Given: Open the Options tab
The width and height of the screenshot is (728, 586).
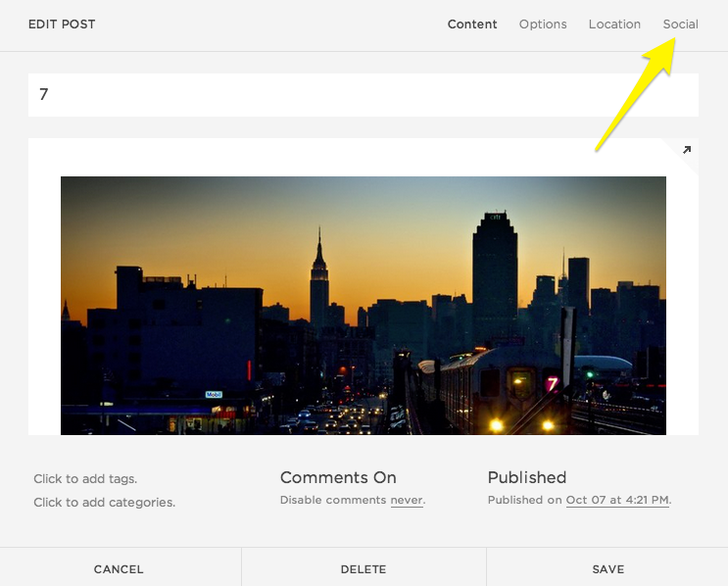Looking at the screenshot, I should (x=543, y=24).
